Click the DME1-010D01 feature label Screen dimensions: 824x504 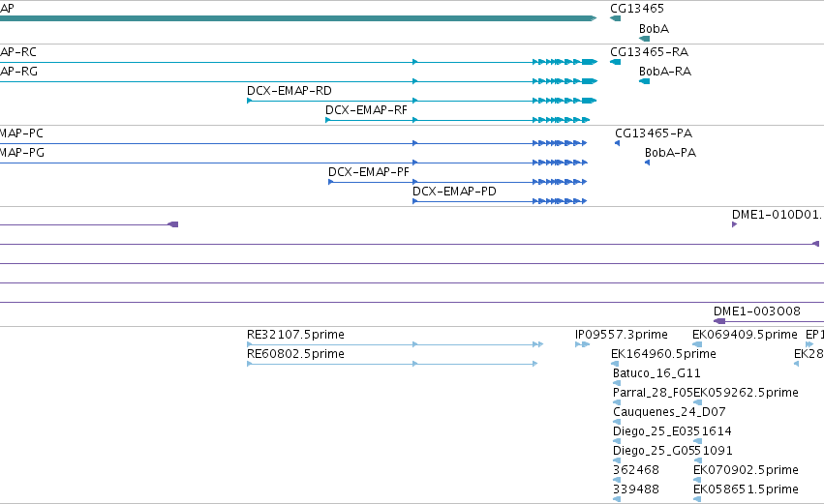tap(777, 215)
